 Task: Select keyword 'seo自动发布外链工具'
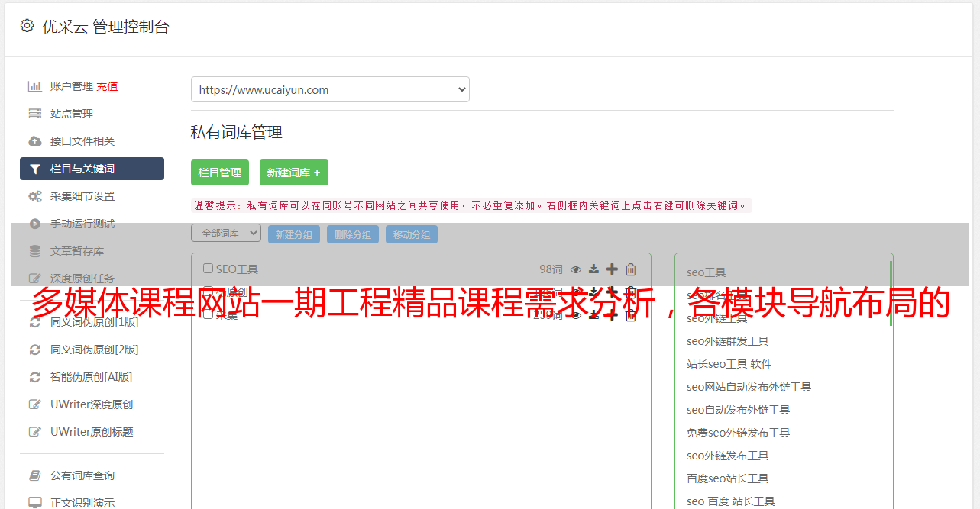click(x=738, y=410)
